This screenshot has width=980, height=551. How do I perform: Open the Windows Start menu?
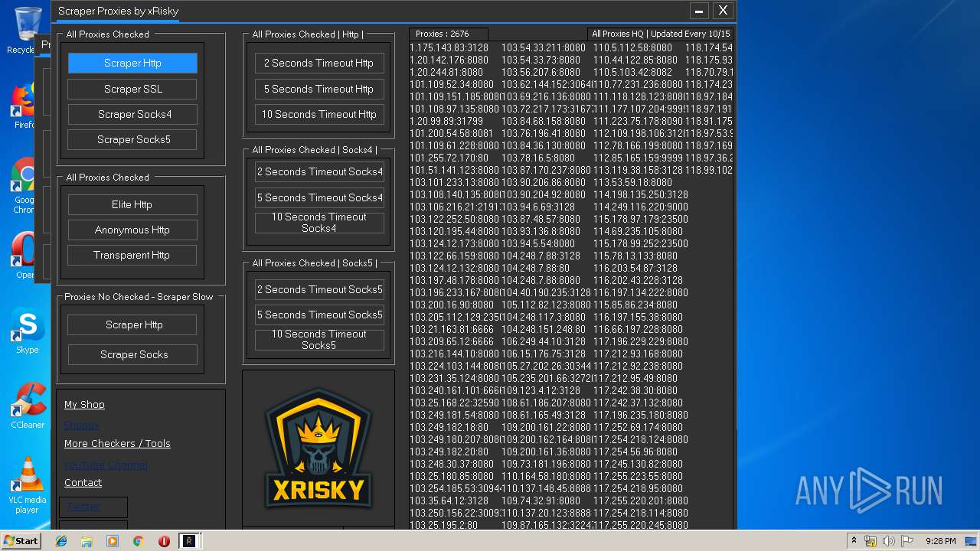pos(21,541)
